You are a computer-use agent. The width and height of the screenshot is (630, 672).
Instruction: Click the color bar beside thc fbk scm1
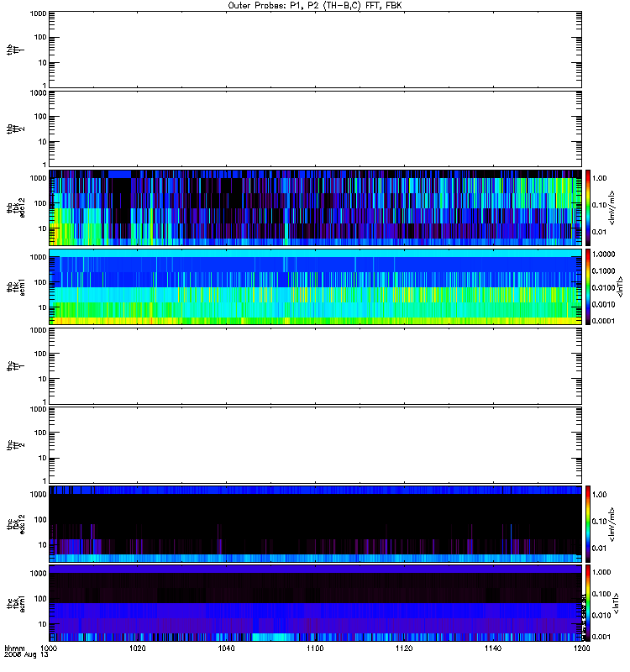tap(588, 603)
